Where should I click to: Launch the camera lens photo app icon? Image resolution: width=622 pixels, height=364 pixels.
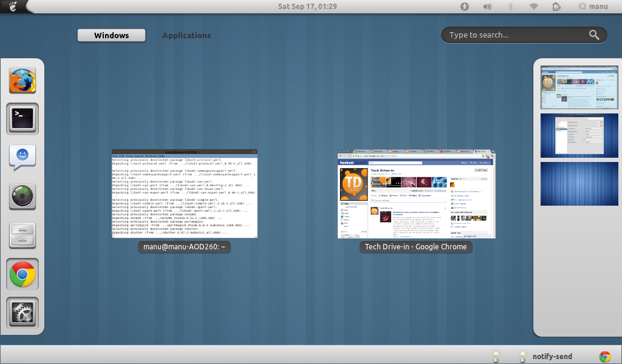(22, 197)
